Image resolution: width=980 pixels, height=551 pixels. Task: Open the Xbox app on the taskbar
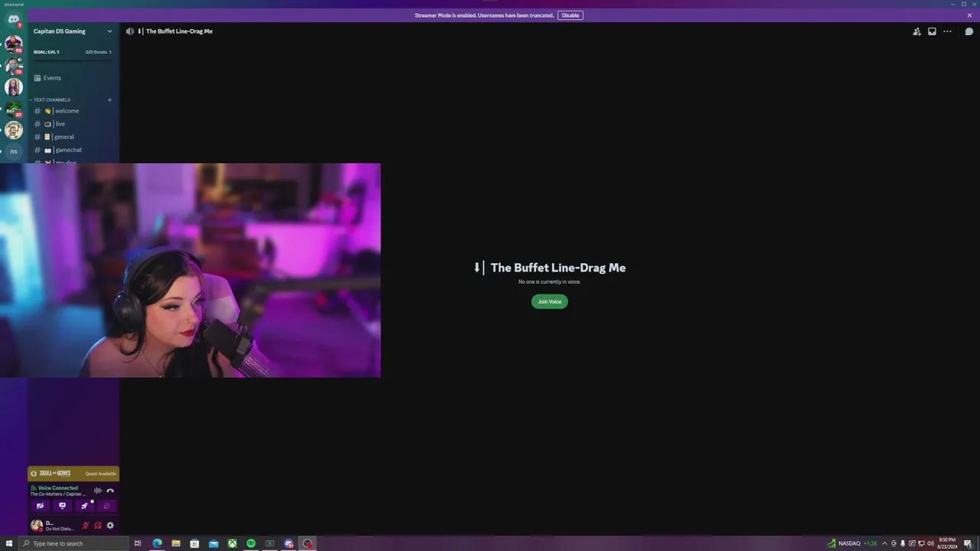point(232,543)
